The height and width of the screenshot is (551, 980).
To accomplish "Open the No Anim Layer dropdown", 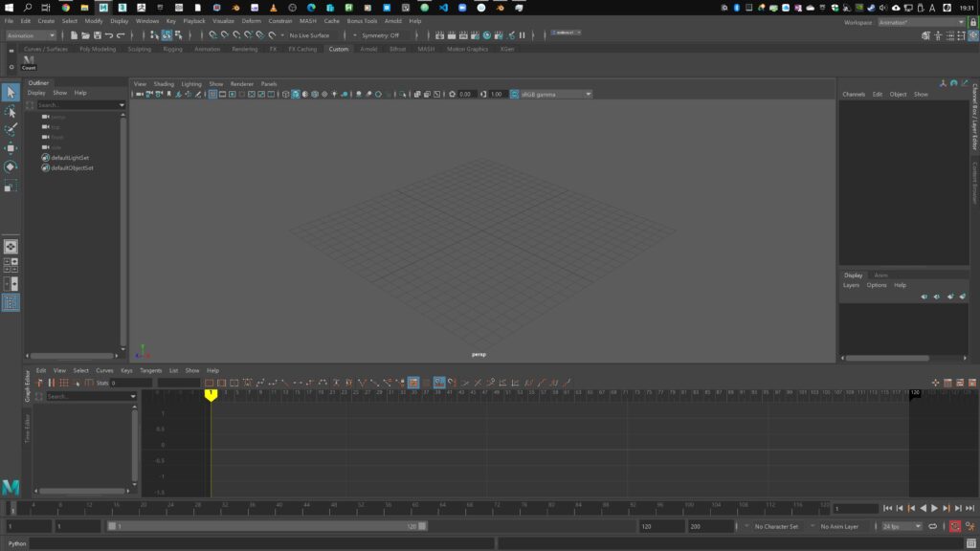I will 838,526.
